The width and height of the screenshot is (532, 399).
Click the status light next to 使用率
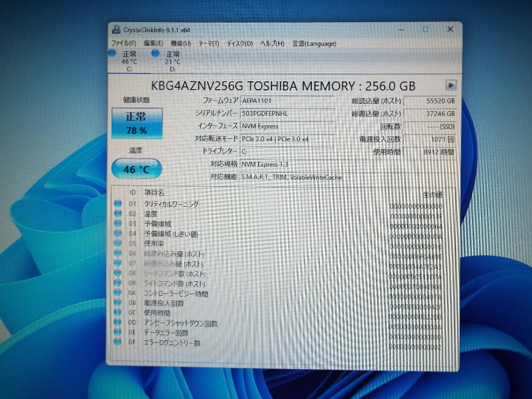117,243
